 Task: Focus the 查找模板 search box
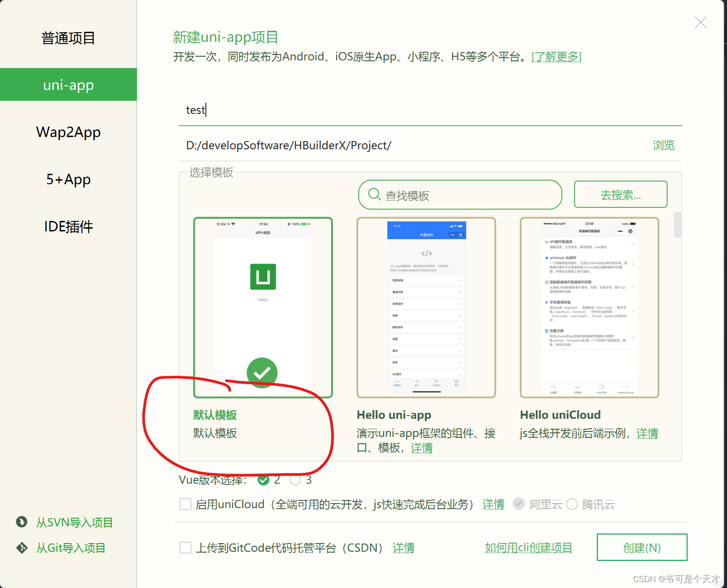click(460, 195)
